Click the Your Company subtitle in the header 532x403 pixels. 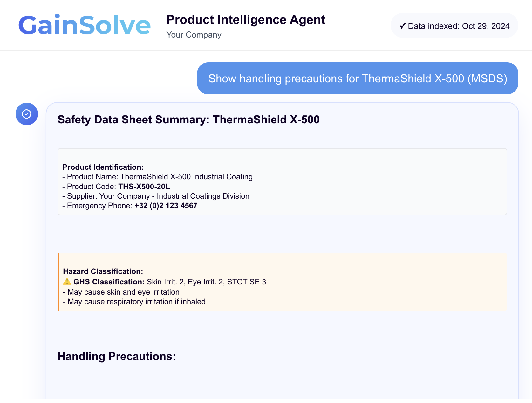pyautogui.click(x=194, y=35)
